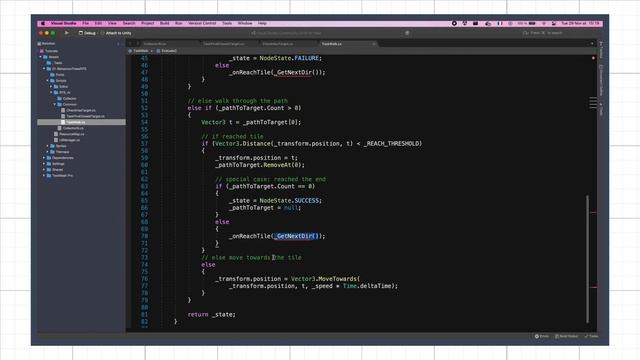Viewport: 640px width, 360px height.
Task: Open the View menu
Action: click(x=112, y=24)
